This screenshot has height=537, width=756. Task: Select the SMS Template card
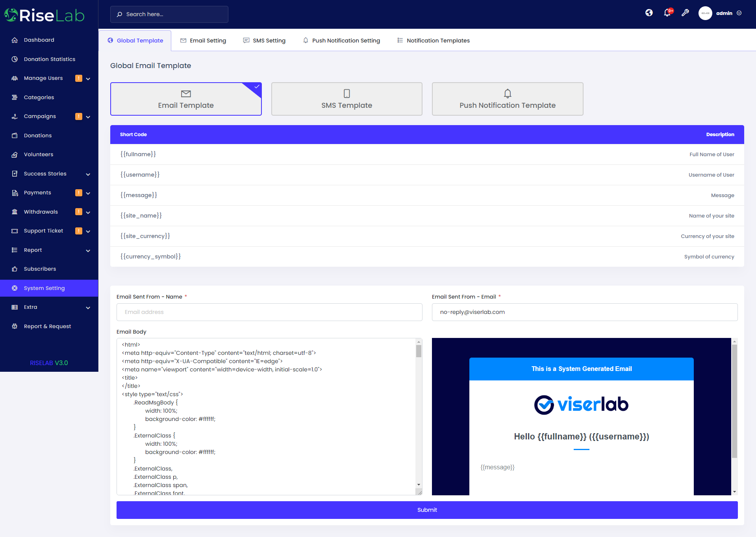coord(346,99)
